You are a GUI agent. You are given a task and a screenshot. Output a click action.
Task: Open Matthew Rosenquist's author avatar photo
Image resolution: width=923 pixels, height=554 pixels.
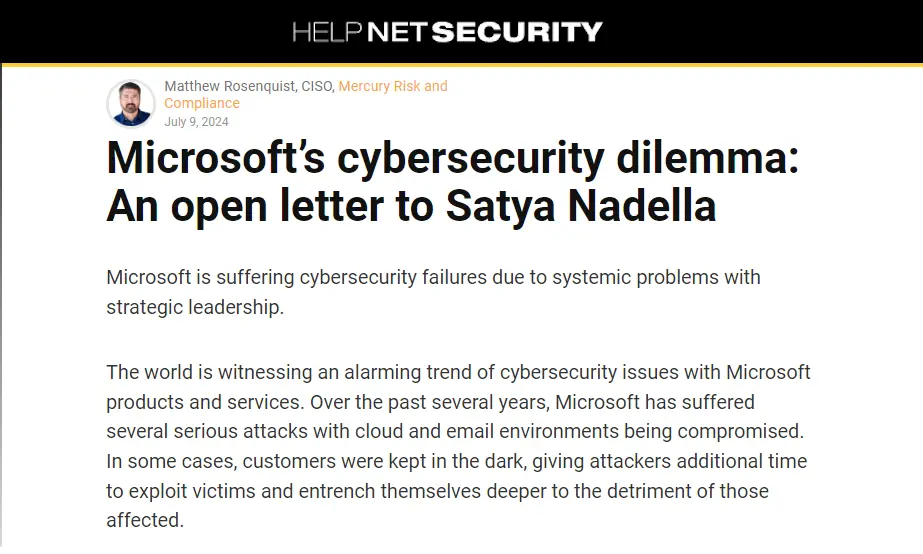[131, 103]
